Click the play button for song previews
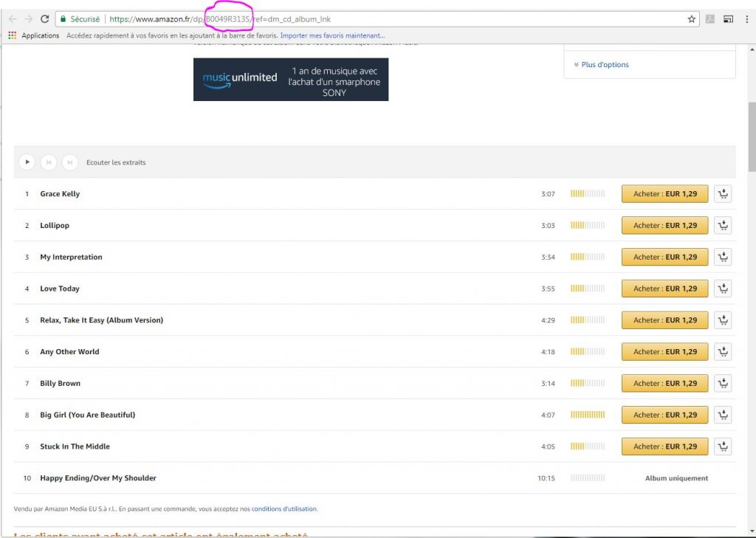756x538 pixels. click(27, 162)
